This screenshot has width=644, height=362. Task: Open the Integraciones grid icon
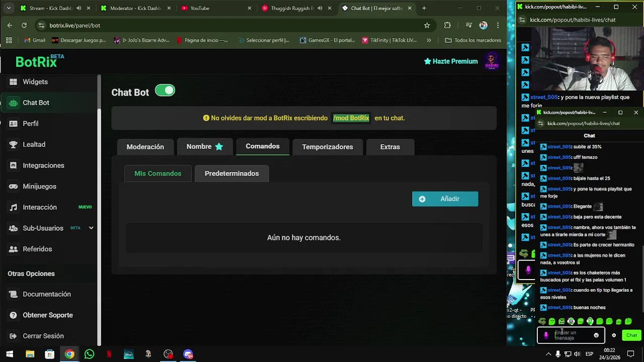pyautogui.click(x=13, y=165)
